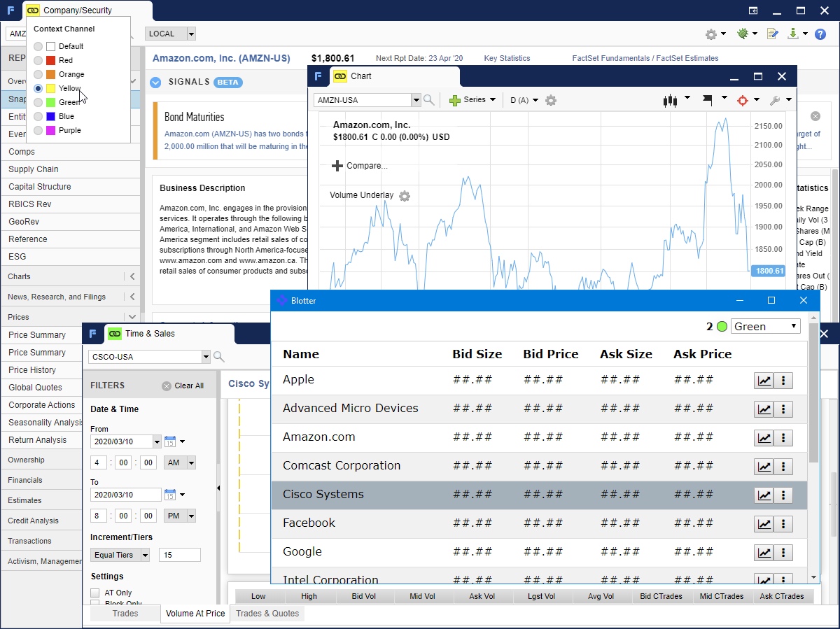Open the mini chart icon on the Cisco Systems row
Screen dimensions: 840x629
(x=764, y=495)
